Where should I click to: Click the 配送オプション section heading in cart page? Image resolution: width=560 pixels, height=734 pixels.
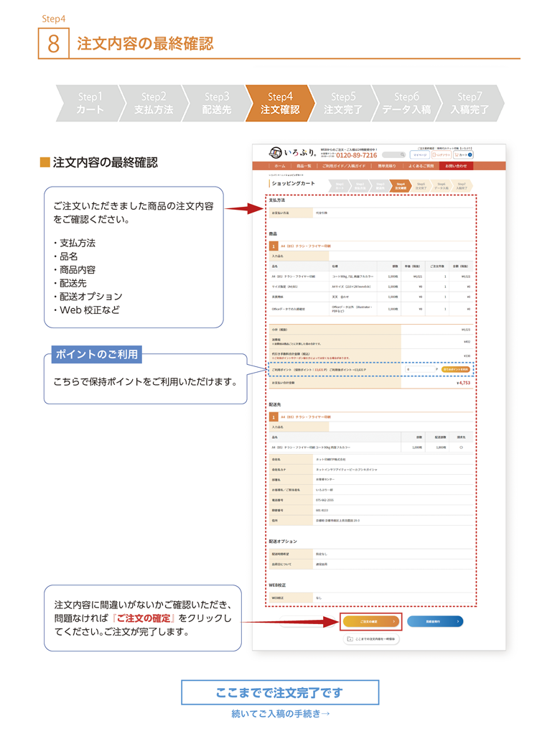point(283,541)
